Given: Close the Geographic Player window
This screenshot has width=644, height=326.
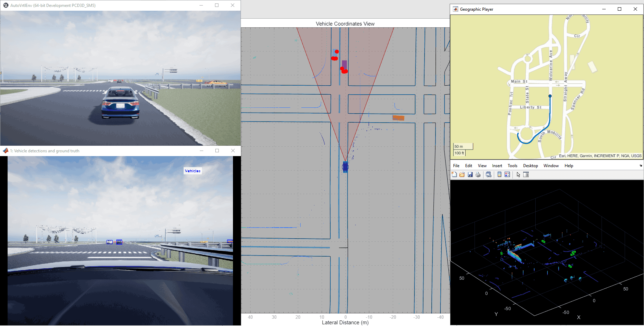Looking at the screenshot, I should click(635, 9).
